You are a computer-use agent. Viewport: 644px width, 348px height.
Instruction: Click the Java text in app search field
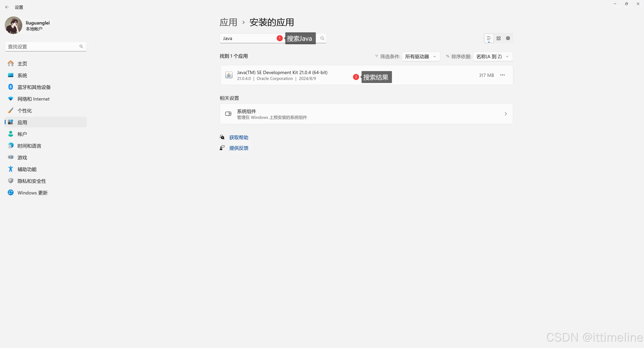[x=228, y=38]
